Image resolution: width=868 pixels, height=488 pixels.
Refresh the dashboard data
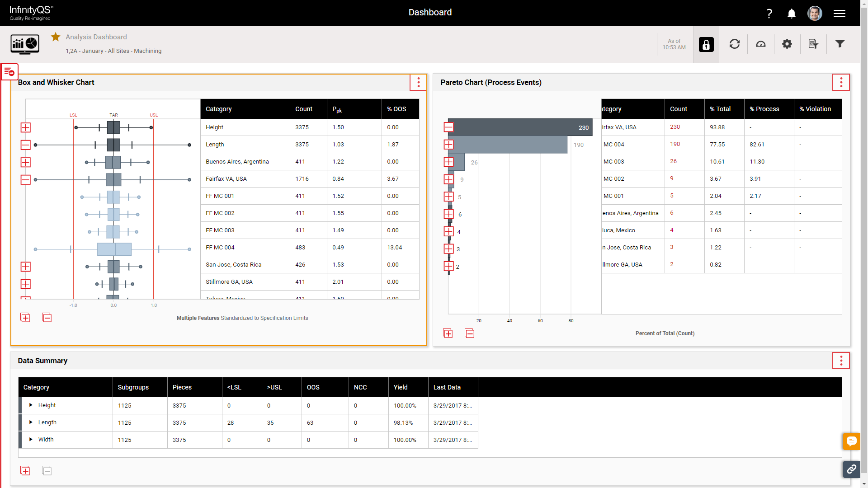[x=734, y=44]
